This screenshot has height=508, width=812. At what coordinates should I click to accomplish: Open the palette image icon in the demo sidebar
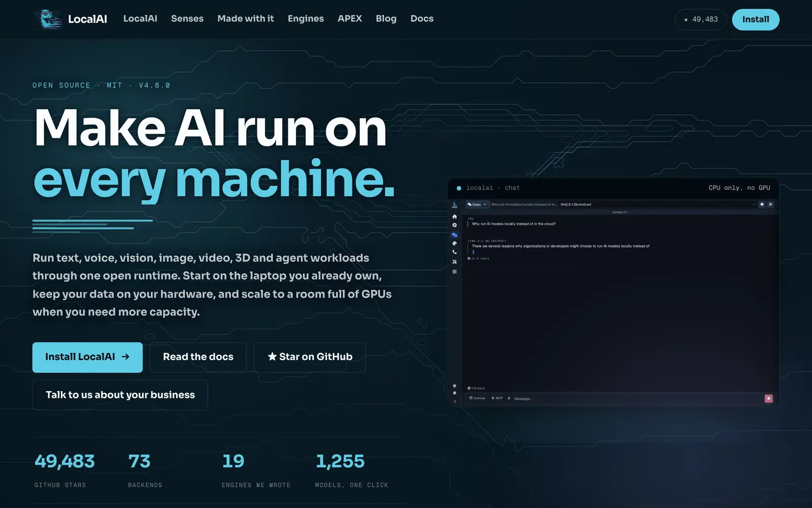click(454, 243)
